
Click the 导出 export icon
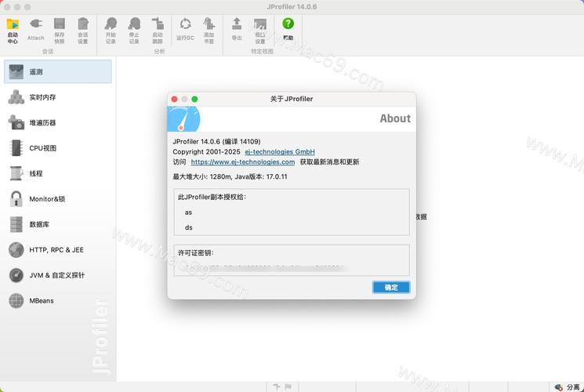coord(237,28)
